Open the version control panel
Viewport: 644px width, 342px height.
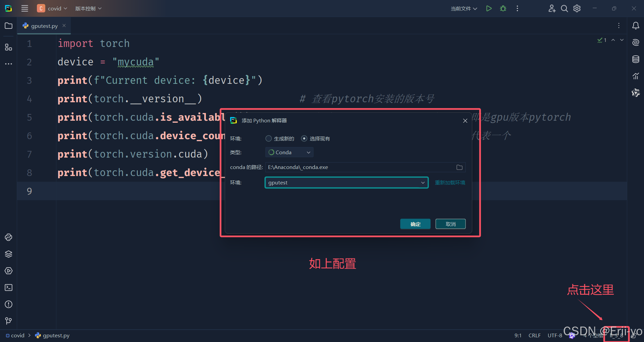[8, 321]
